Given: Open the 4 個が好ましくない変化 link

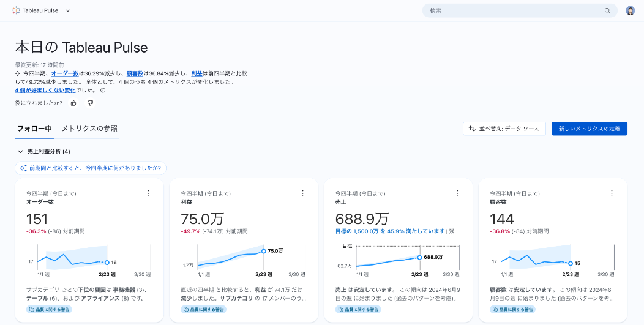Looking at the screenshot, I should [45, 91].
